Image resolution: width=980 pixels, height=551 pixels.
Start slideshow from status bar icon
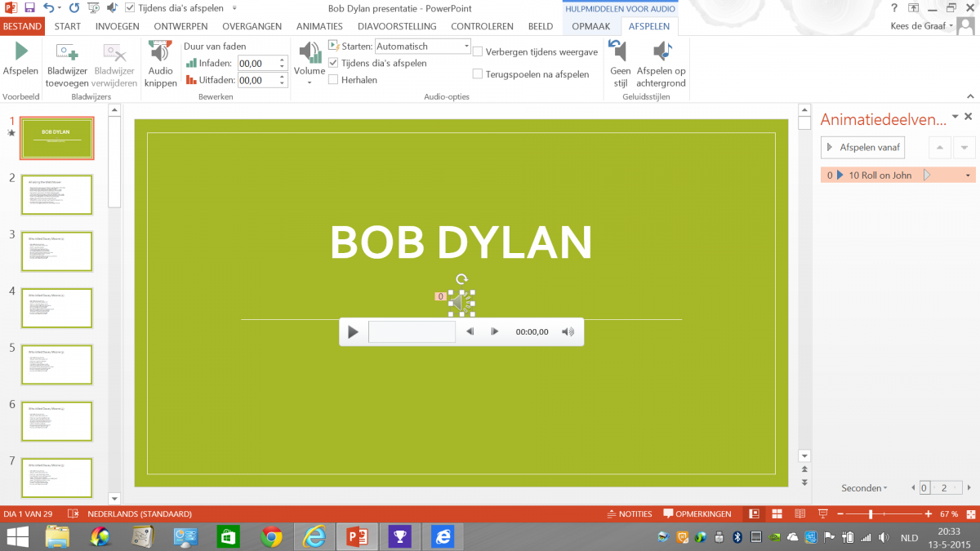point(822,514)
